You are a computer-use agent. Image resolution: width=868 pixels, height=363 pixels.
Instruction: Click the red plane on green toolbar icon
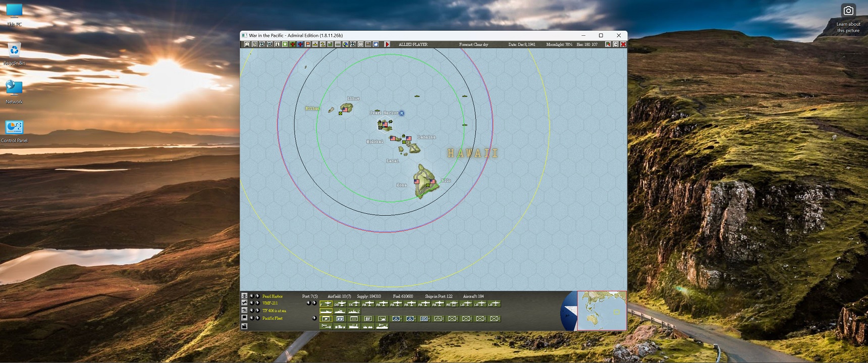(x=292, y=44)
